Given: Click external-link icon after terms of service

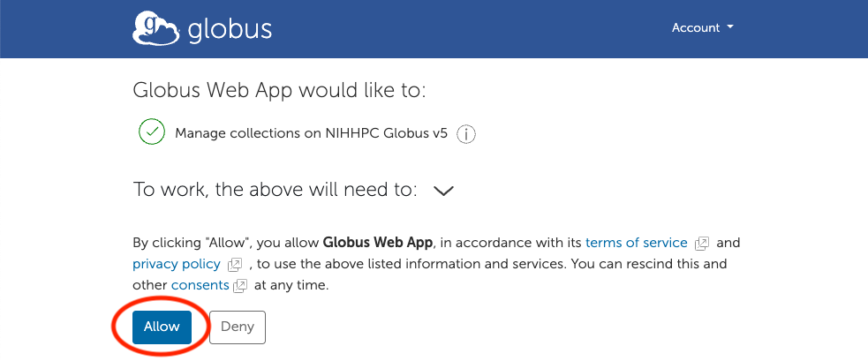Looking at the screenshot, I should point(702,243).
